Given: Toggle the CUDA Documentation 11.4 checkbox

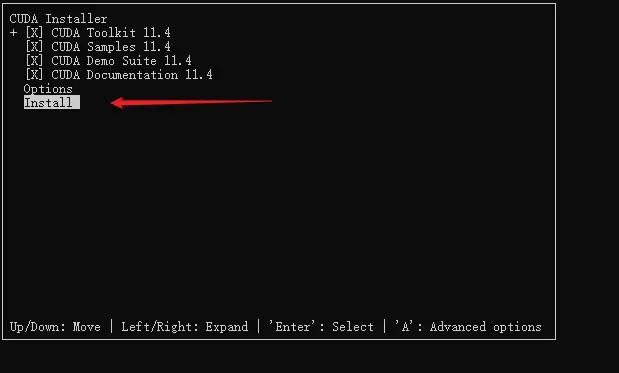Looking at the screenshot, I should click(x=34, y=75).
